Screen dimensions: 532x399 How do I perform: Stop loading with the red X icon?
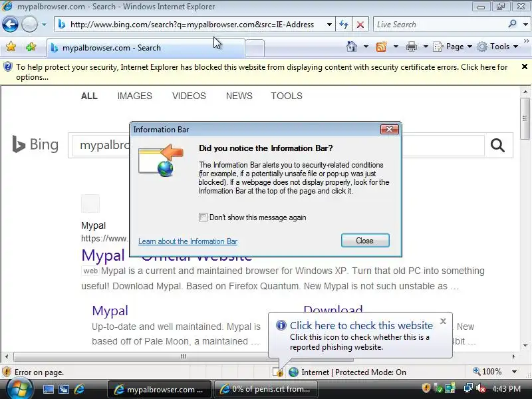pyautogui.click(x=360, y=25)
